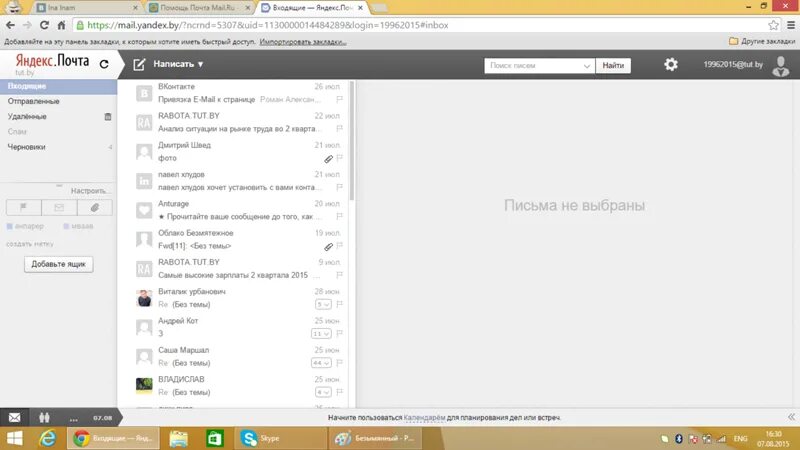The height and width of the screenshot is (450, 800).
Task: Collapse the folders section with the small handle above Настроить
Action: tap(59, 186)
